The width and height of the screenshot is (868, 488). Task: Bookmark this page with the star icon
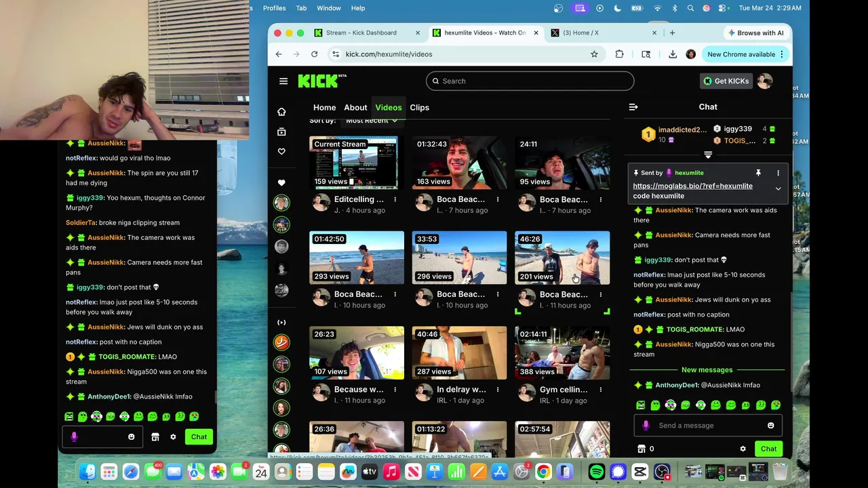(594, 54)
